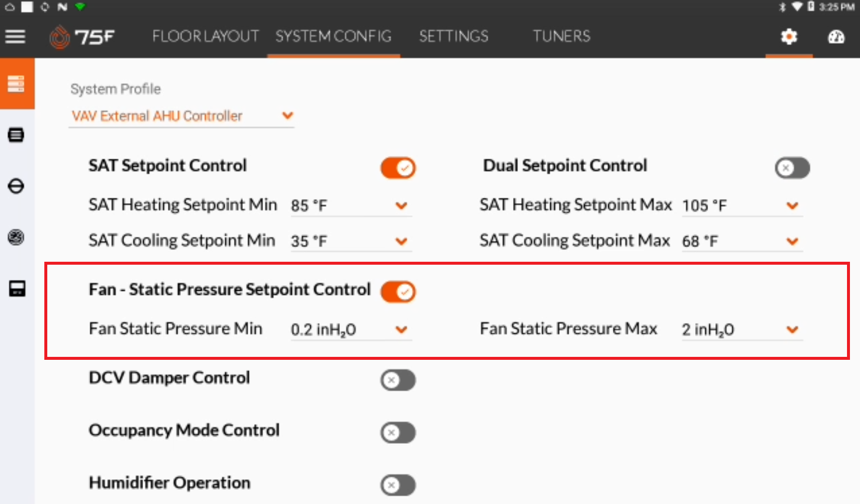Go to the SETTINGS page
This screenshot has height=504, width=860.
click(x=453, y=36)
